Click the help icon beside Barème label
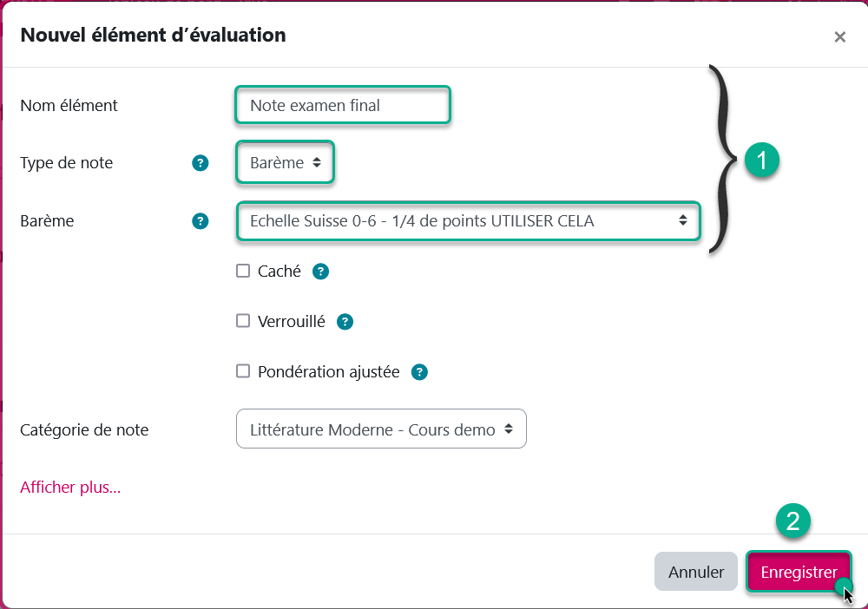Viewport: 868px width, 609px height. [x=201, y=221]
